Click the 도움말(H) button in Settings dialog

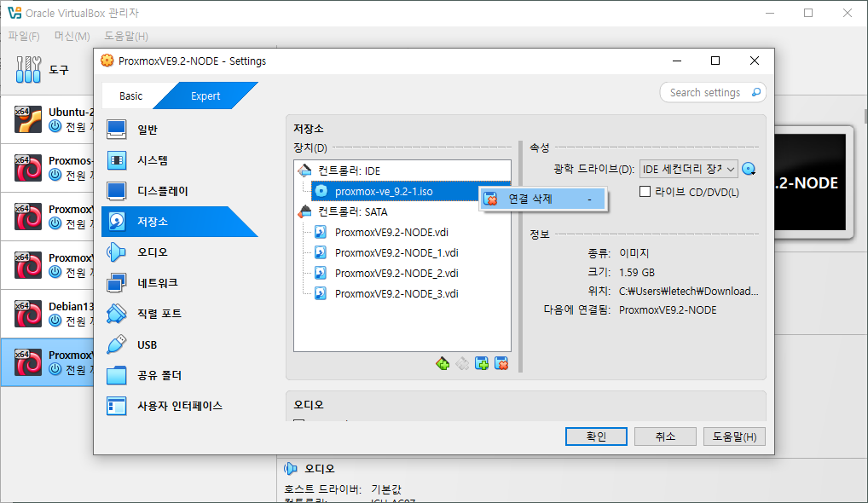[735, 437]
